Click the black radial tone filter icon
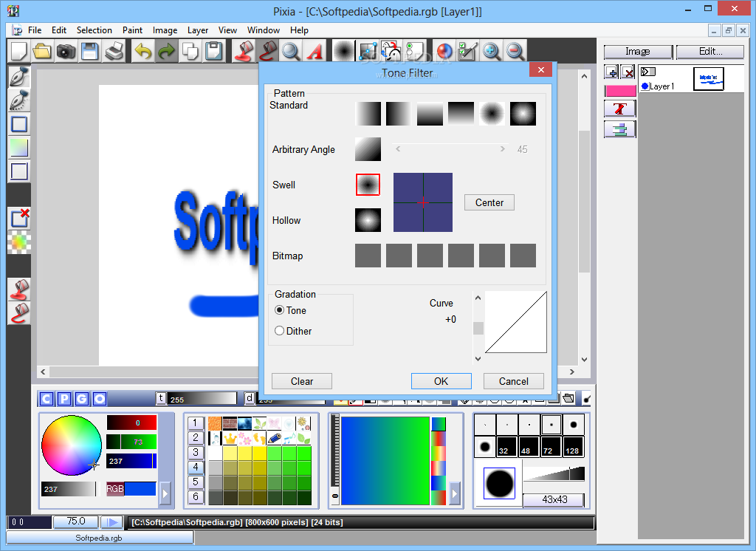Viewport: 756px width, 551px height. tap(344, 51)
